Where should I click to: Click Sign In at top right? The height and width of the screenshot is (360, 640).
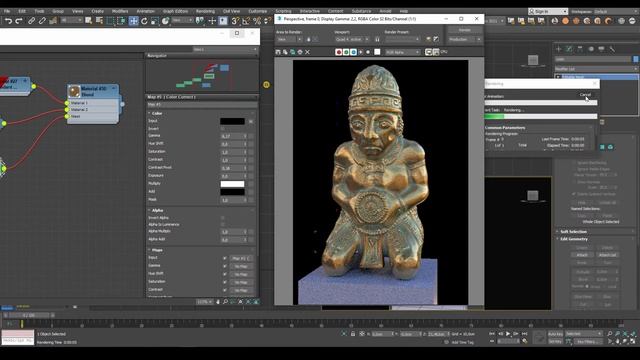point(548,11)
